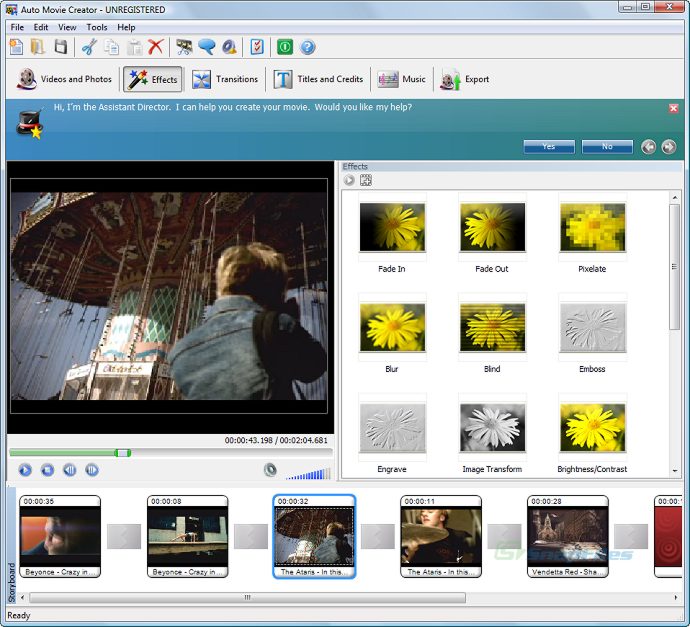
Task: Select the Fade In effect
Action: coord(392,234)
